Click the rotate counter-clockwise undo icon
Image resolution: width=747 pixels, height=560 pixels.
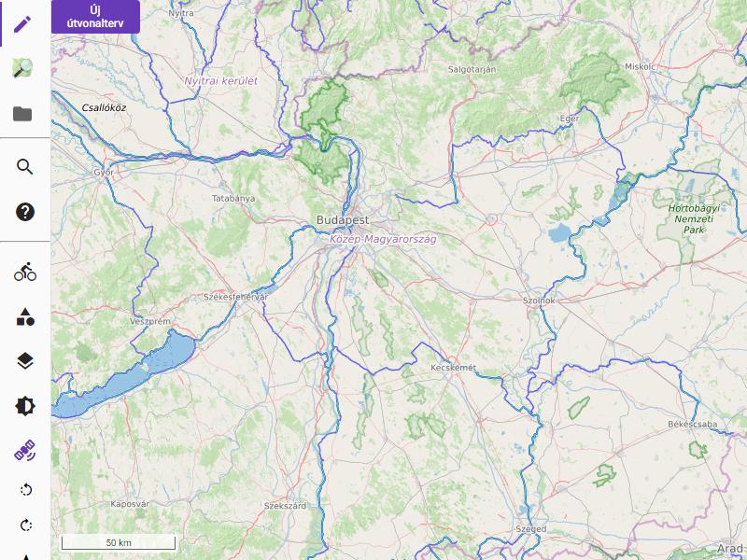(26, 489)
